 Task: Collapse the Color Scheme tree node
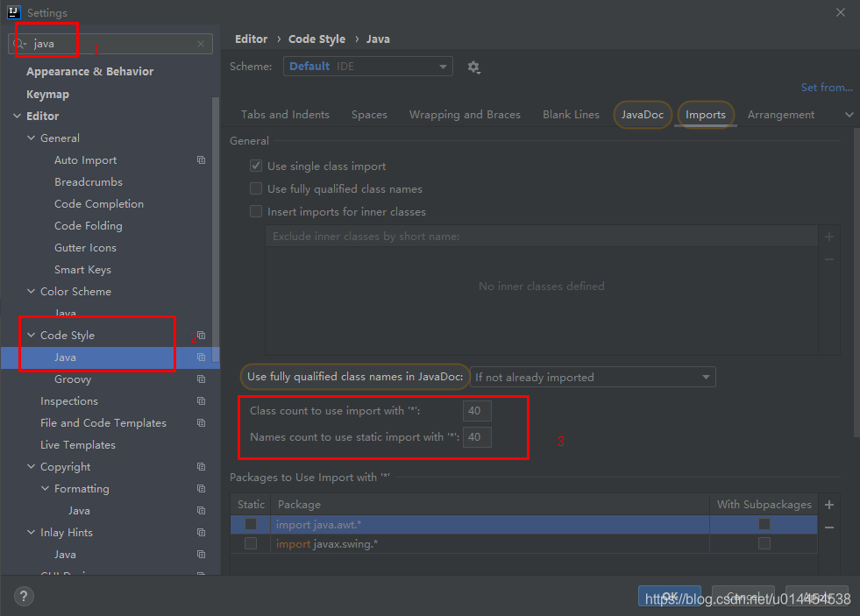[x=32, y=292]
